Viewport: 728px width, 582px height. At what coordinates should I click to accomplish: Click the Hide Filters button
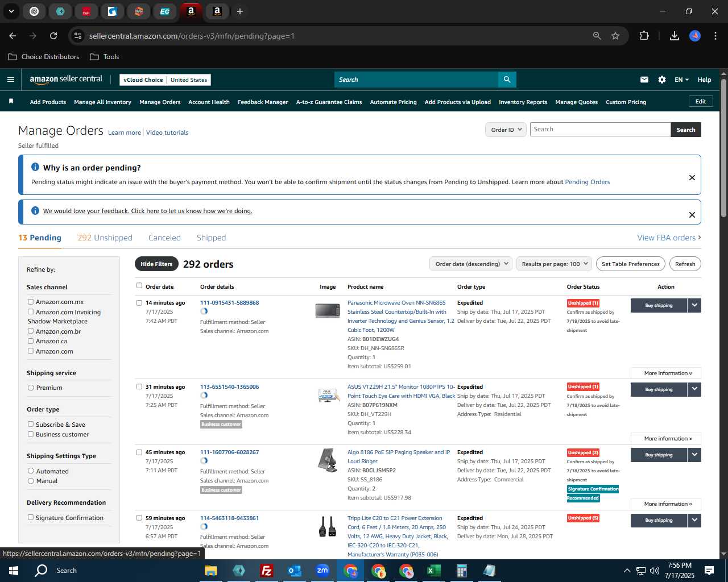coord(156,264)
